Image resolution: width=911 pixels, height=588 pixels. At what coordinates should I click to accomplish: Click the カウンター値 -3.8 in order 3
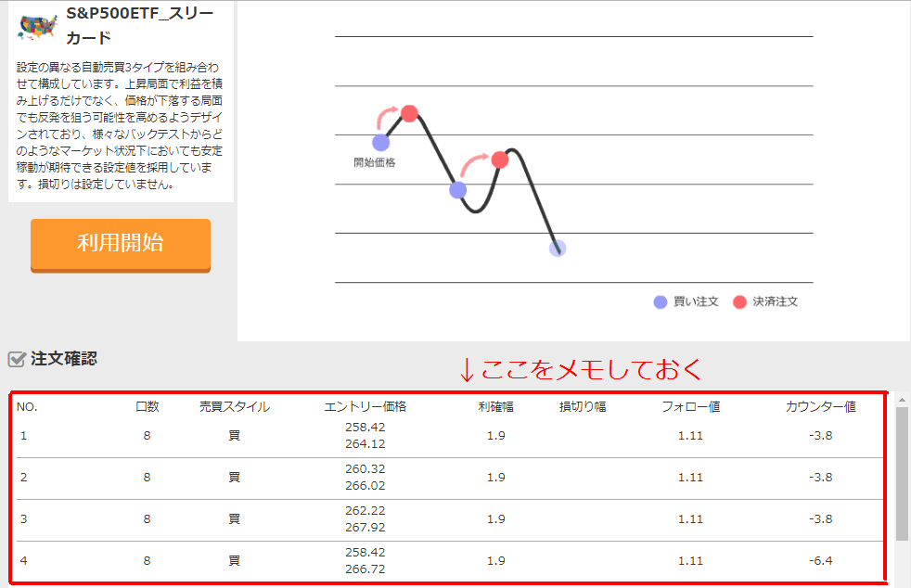point(820,518)
